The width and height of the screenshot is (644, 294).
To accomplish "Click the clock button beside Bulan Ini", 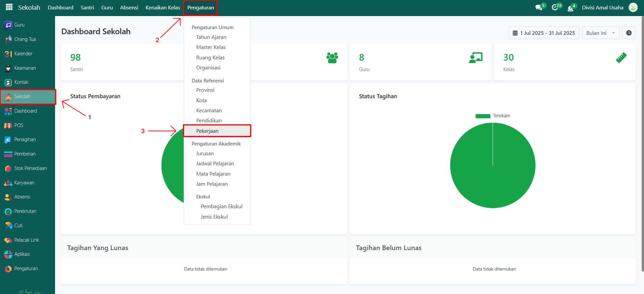I will (629, 33).
